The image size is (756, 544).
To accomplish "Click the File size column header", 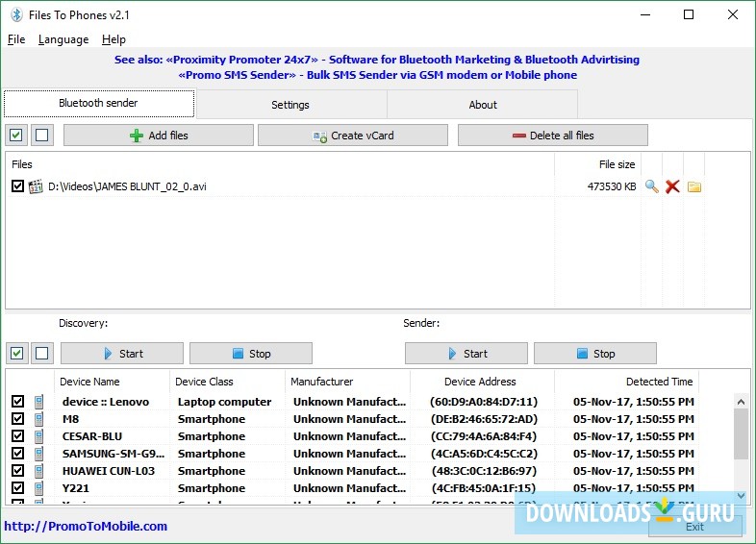I will coord(598,164).
